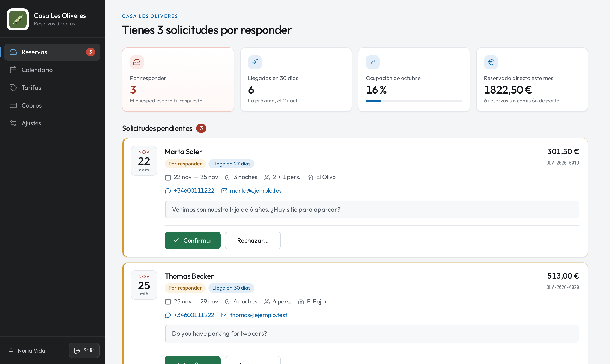The height and width of the screenshot is (364, 610).
Task: Open Marta Soler's phone number link
Action: [x=194, y=191]
